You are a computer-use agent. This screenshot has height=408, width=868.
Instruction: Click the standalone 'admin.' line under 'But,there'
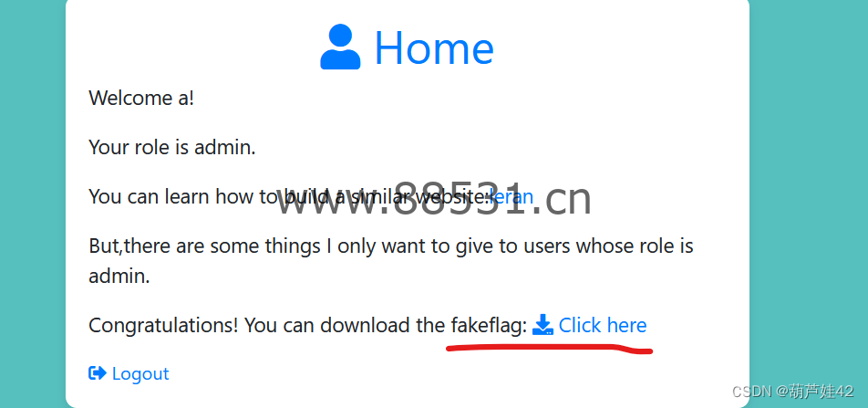coord(119,276)
